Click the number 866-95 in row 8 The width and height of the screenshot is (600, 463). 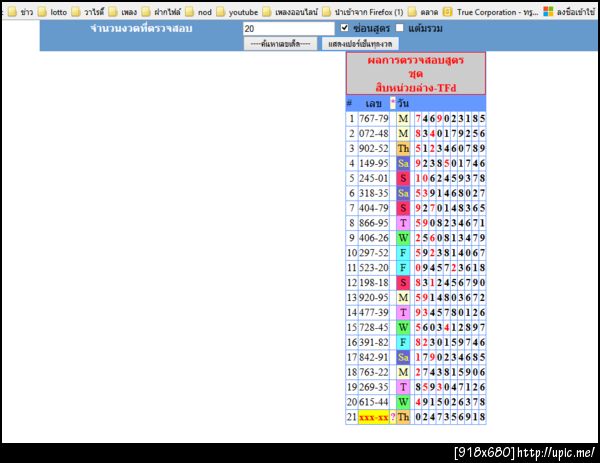(x=374, y=223)
